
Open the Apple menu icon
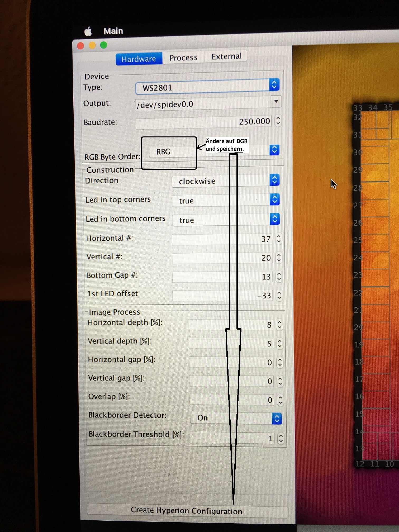point(88,32)
